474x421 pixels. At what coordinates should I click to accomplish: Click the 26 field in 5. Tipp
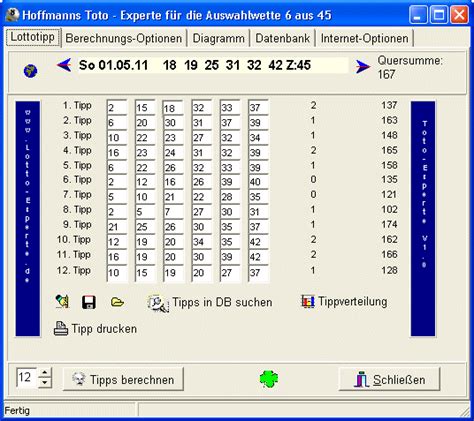pos(173,167)
